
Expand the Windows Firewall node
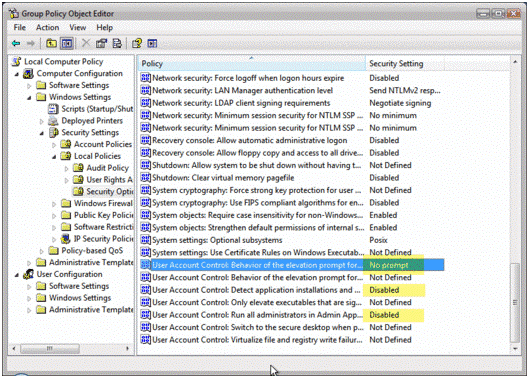click(x=54, y=204)
